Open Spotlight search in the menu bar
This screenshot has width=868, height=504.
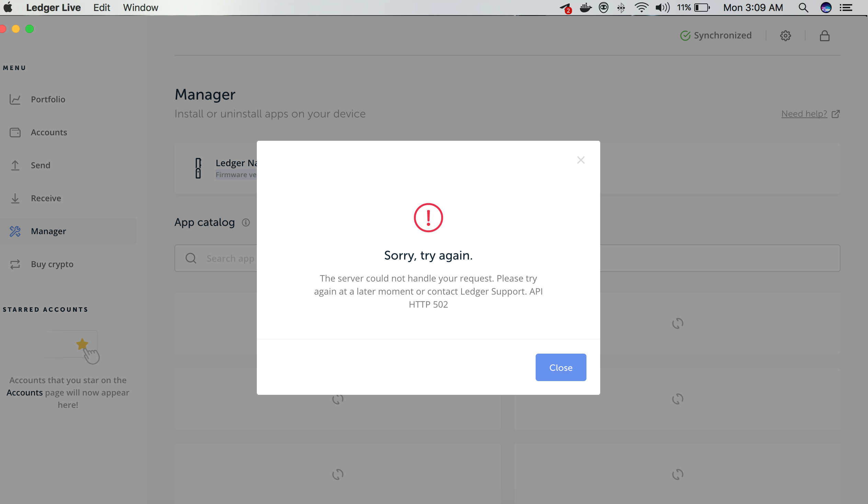click(x=803, y=7)
